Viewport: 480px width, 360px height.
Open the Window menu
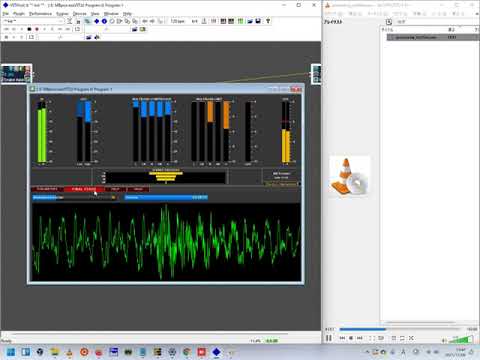[x=111, y=14]
